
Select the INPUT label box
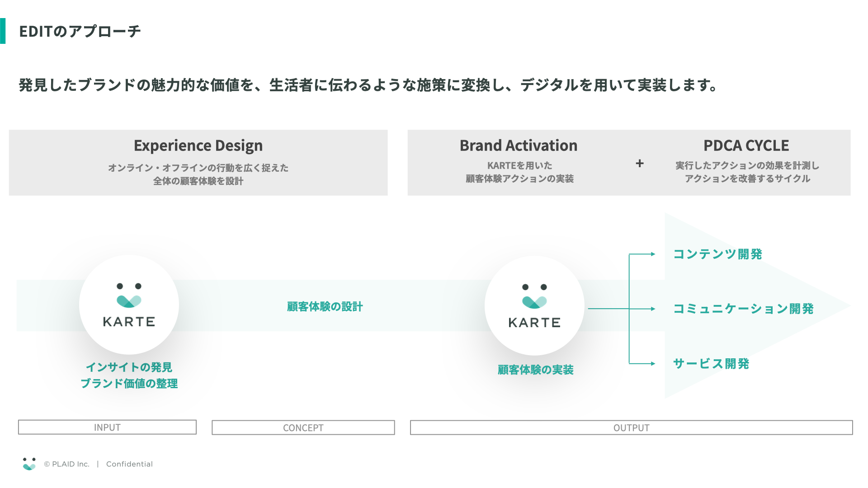(x=107, y=427)
